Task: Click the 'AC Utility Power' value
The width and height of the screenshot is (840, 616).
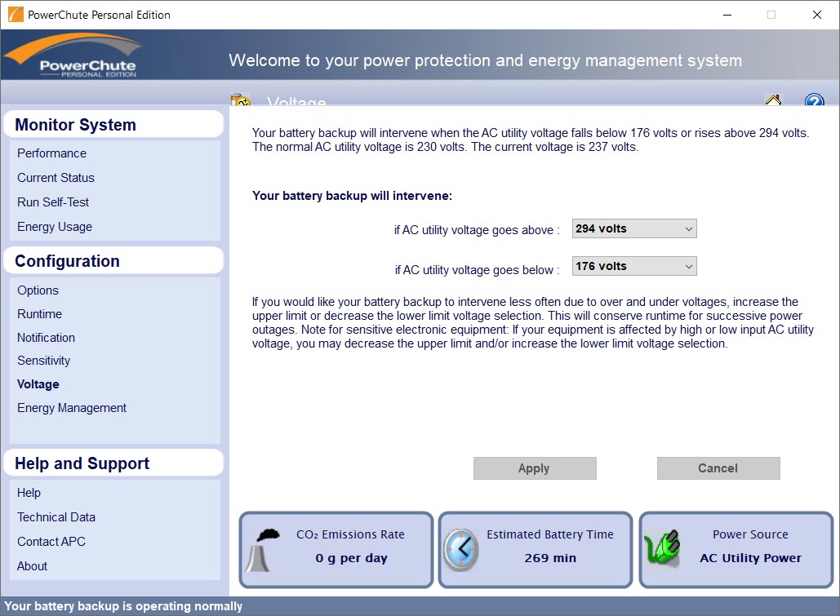Action: [x=750, y=558]
